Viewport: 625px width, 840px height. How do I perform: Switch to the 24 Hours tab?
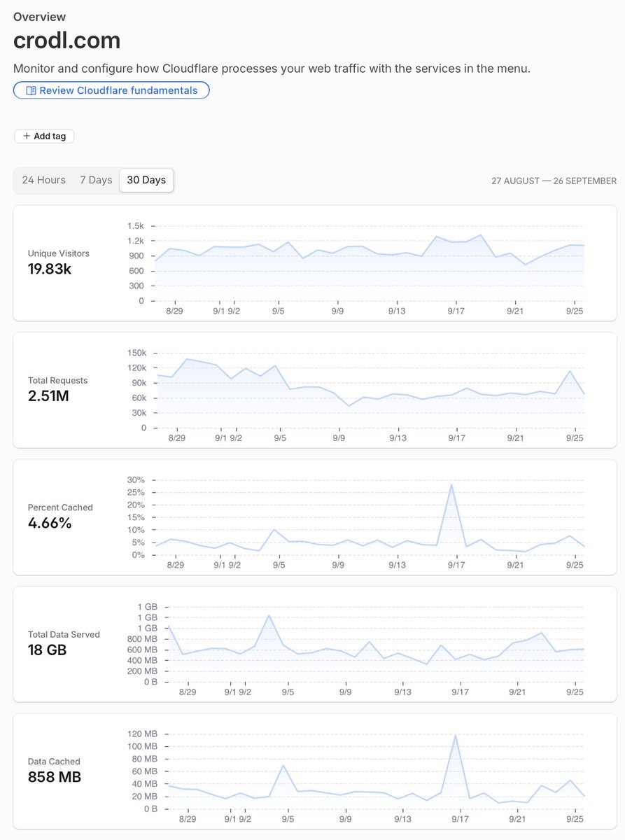tap(43, 180)
